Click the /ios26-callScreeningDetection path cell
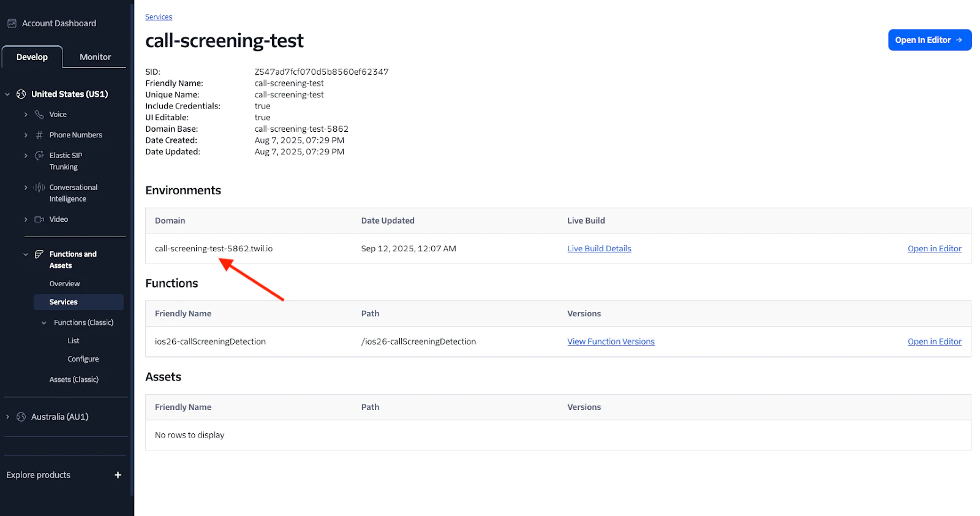 pos(418,342)
